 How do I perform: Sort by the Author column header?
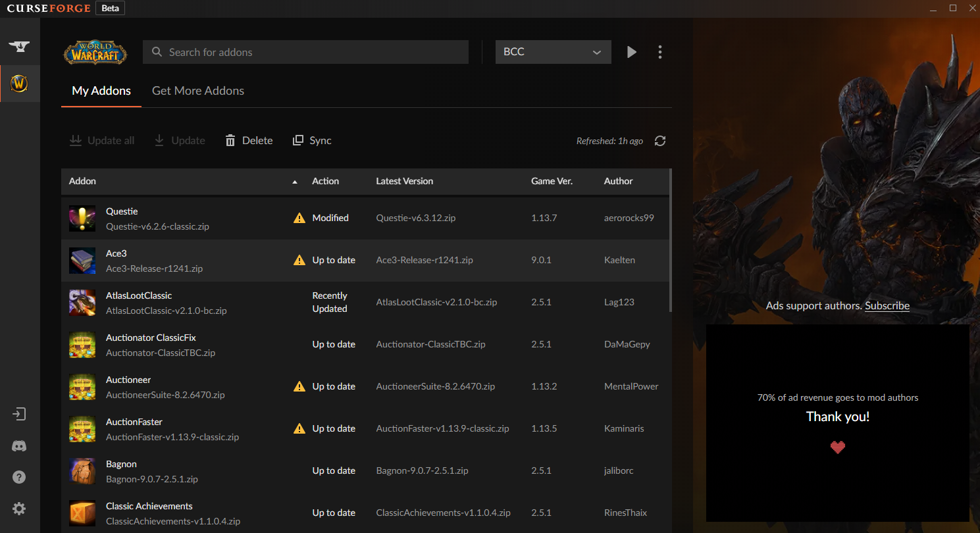(619, 181)
